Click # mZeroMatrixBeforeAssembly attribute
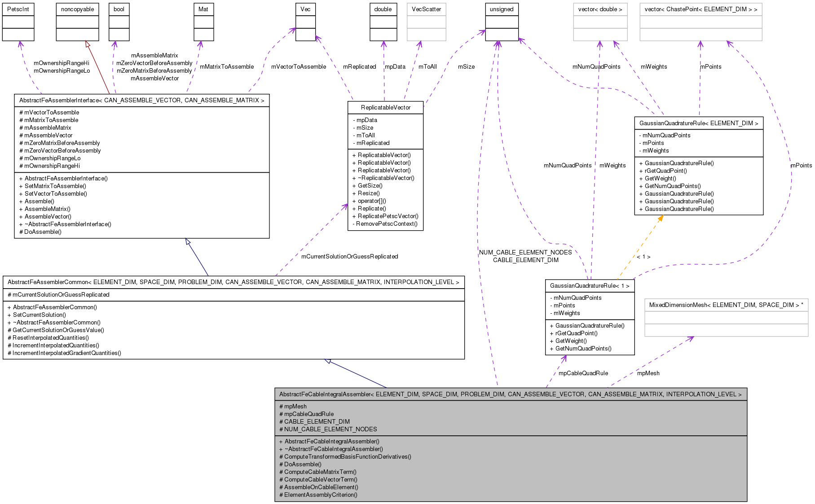815x504 pixels. click(x=60, y=143)
